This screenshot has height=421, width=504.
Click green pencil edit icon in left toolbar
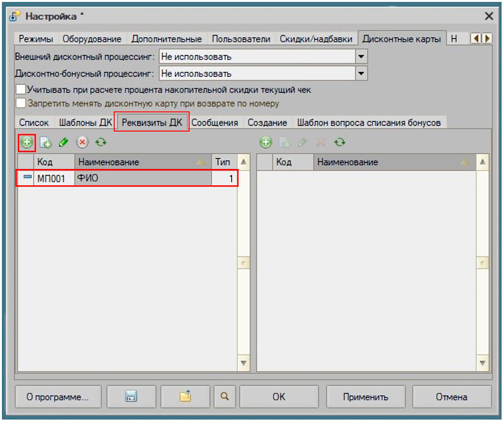(x=63, y=143)
